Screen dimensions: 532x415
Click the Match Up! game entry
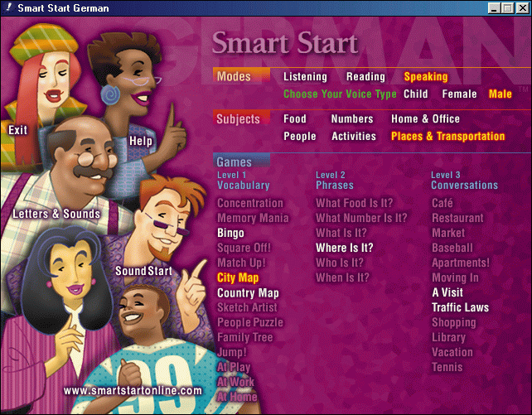[x=241, y=263]
